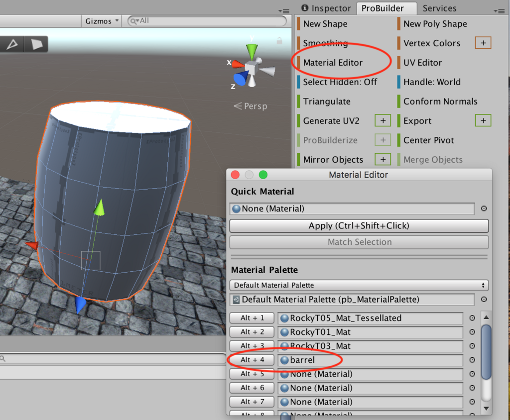Viewport: 510px width, 420px height.
Task: Click the Alt + 2 button
Action: click(252, 332)
